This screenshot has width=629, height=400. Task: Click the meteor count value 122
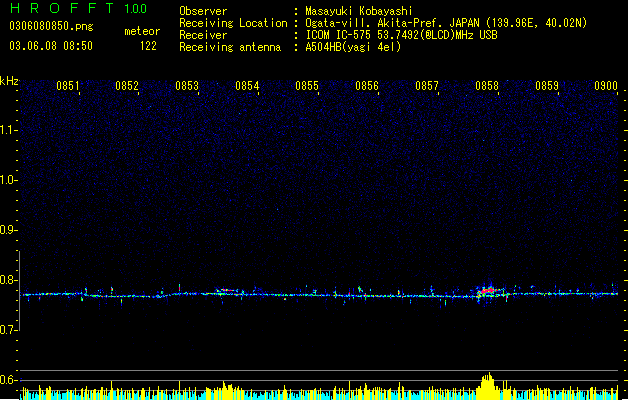coord(148,46)
